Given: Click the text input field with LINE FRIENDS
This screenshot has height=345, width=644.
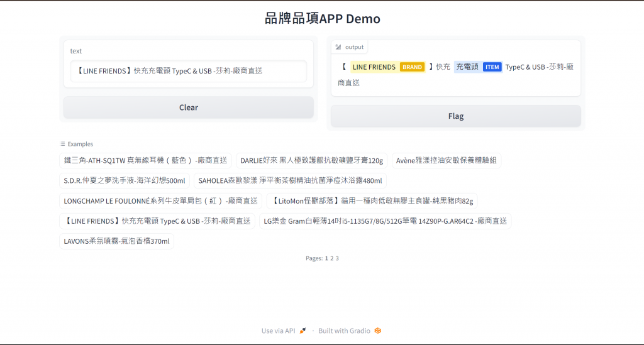Looking at the screenshot, I should (189, 71).
